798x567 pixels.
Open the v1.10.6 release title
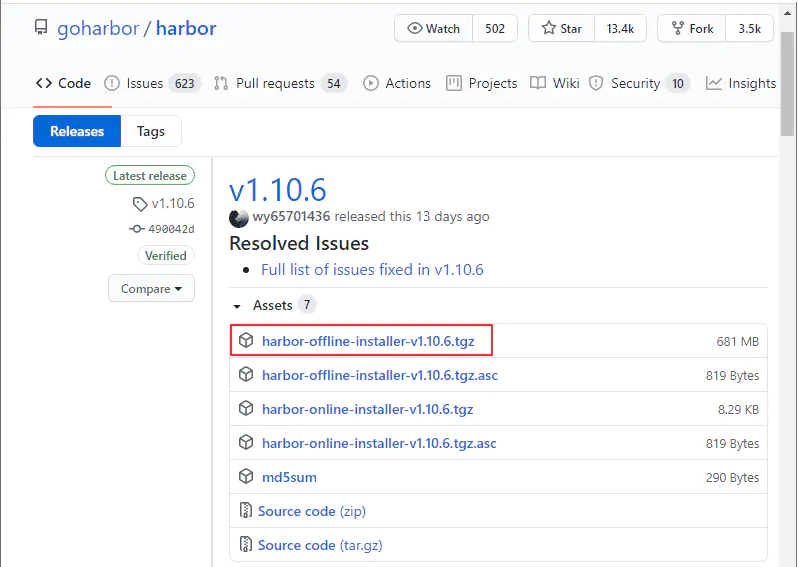point(277,190)
